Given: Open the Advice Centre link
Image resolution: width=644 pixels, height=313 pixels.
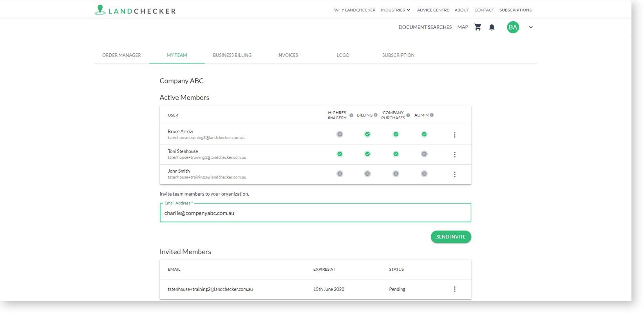Looking at the screenshot, I should [433, 10].
